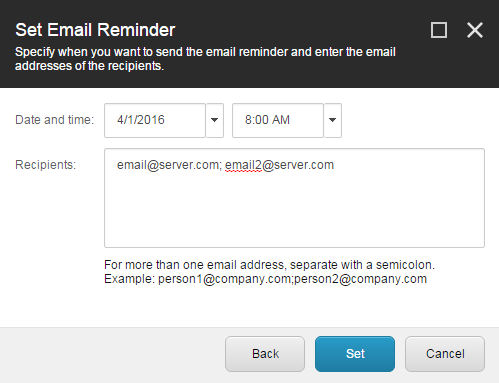The width and height of the screenshot is (499, 383).
Task: Click person2@company.com in the example text
Action: [360, 279]
